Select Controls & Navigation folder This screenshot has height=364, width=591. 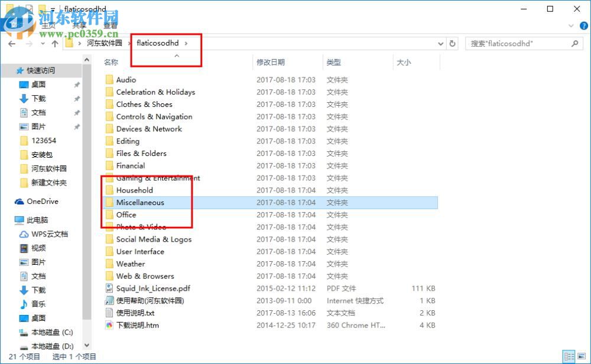point(154,117)
